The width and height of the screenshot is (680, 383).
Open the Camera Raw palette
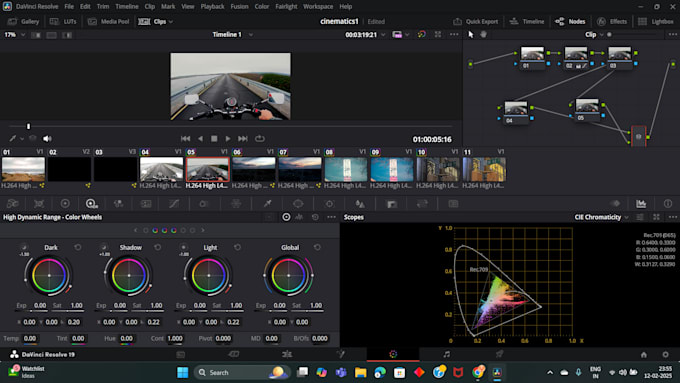coord(13,203)
